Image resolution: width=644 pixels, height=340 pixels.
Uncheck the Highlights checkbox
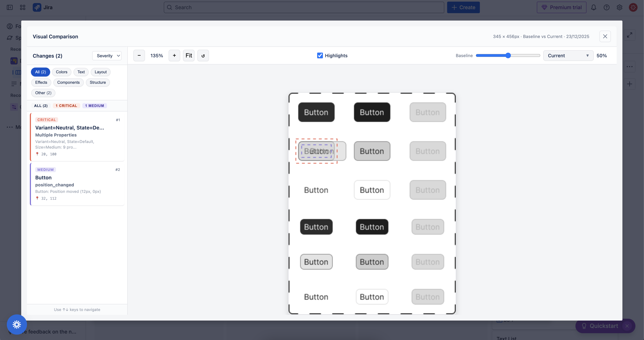[320, 56]
